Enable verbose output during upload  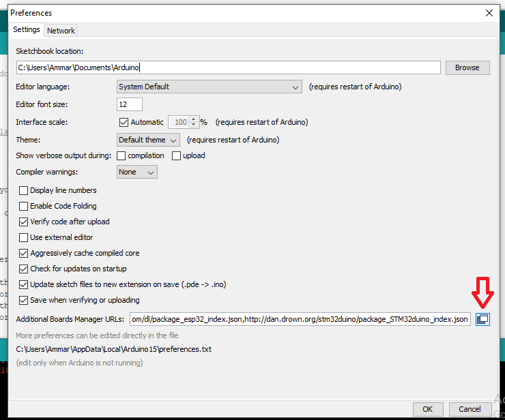point(176,155)
